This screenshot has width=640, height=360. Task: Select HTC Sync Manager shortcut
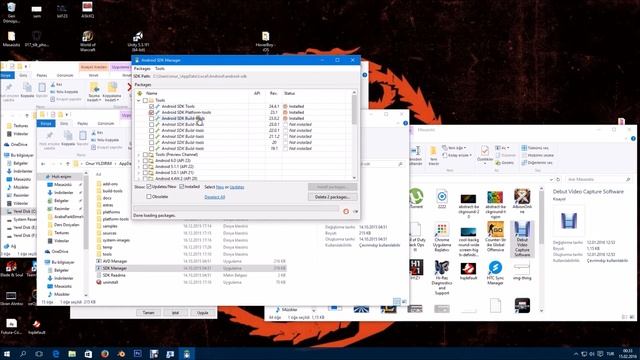[x=495, y=273]
